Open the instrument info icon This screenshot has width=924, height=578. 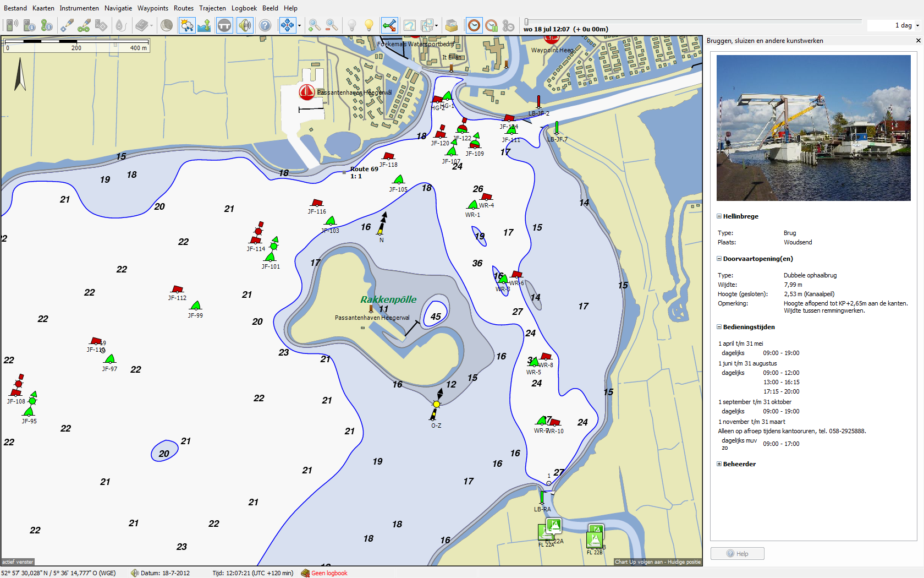tap(30, 25)
